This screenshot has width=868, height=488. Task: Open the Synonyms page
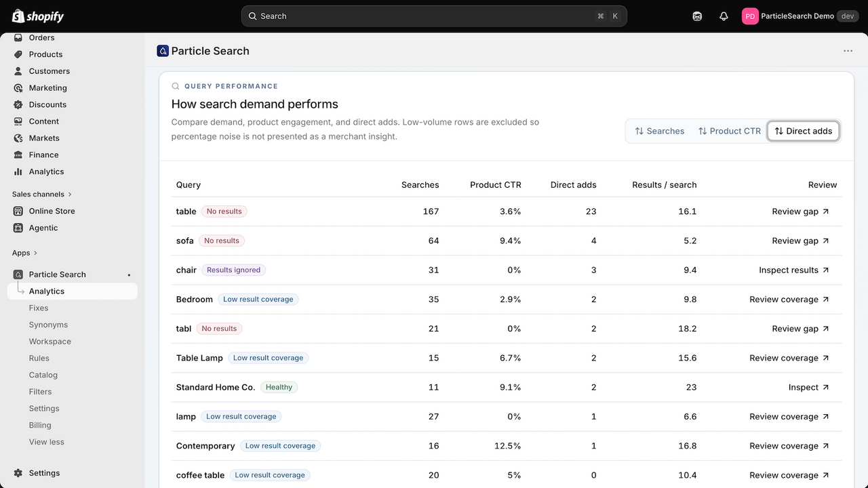(48, 325)
